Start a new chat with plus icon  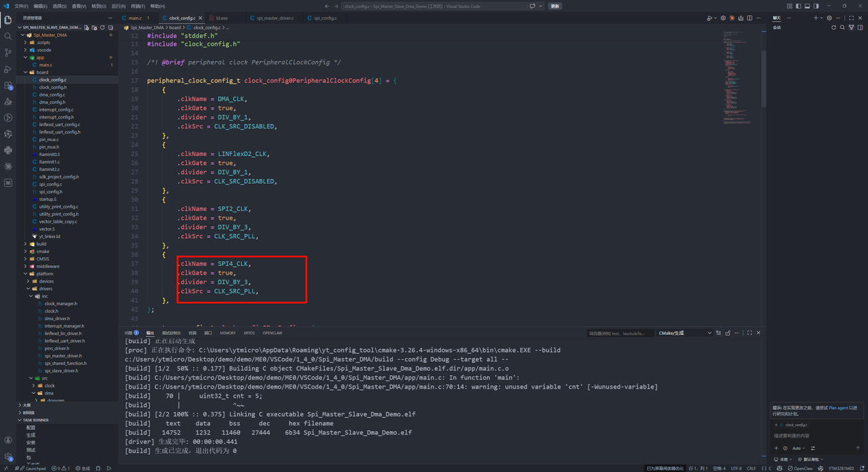816,18
